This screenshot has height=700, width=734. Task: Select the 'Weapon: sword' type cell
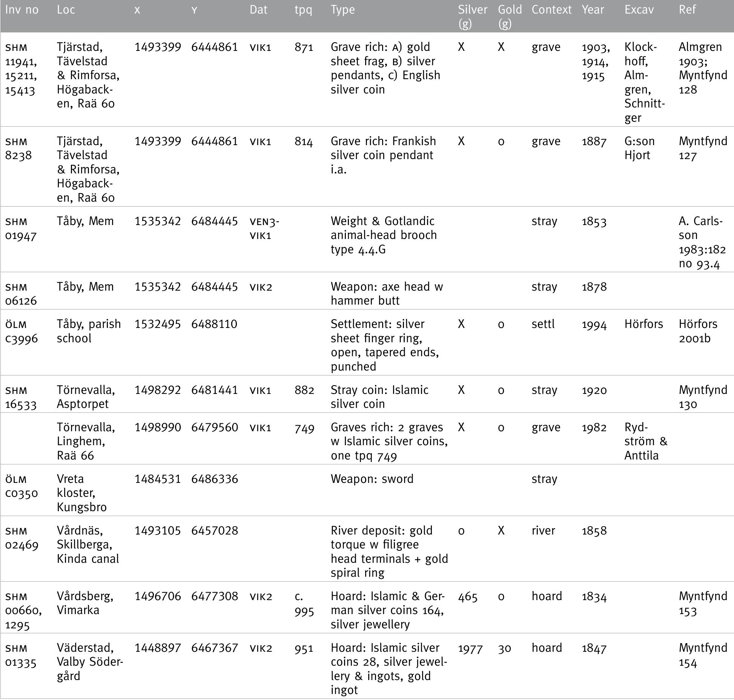[x=372, y=479]
